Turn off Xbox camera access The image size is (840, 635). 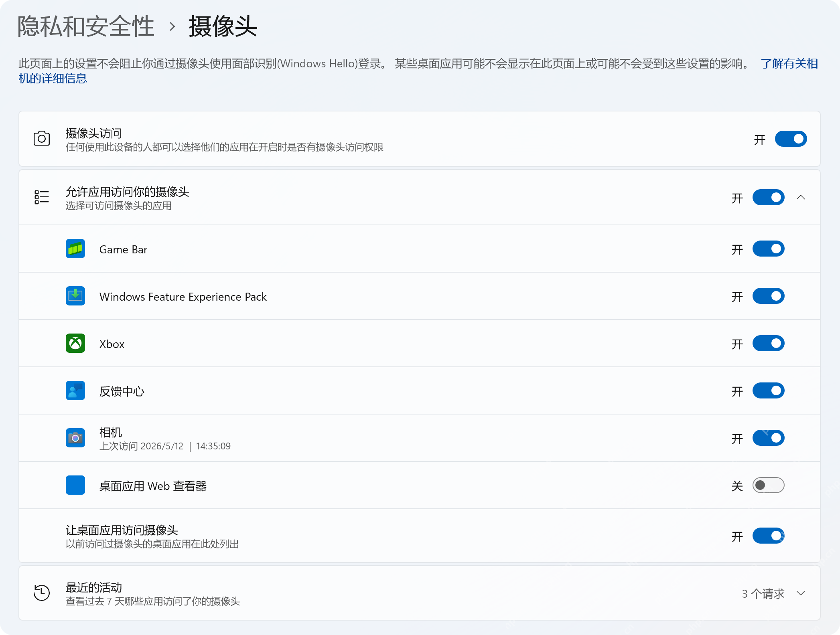click(x=769, y=344)
